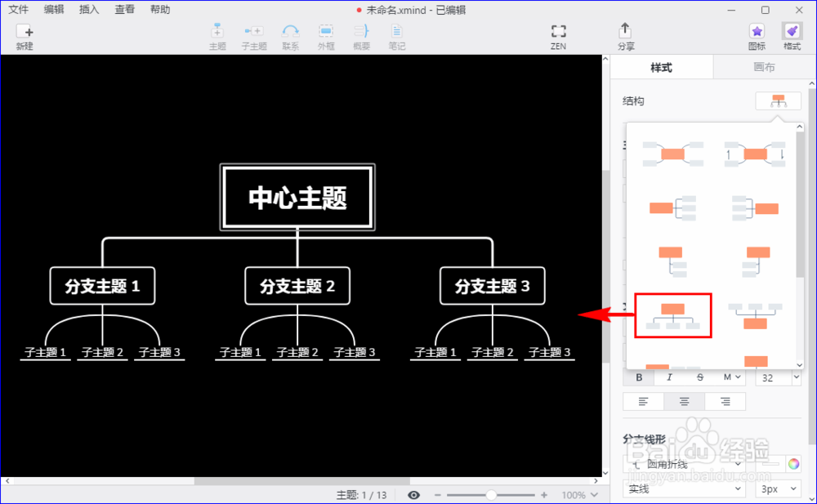The image size is (817, 504).
Task: Align topic text to the left
Action: [x=644, y=401]
